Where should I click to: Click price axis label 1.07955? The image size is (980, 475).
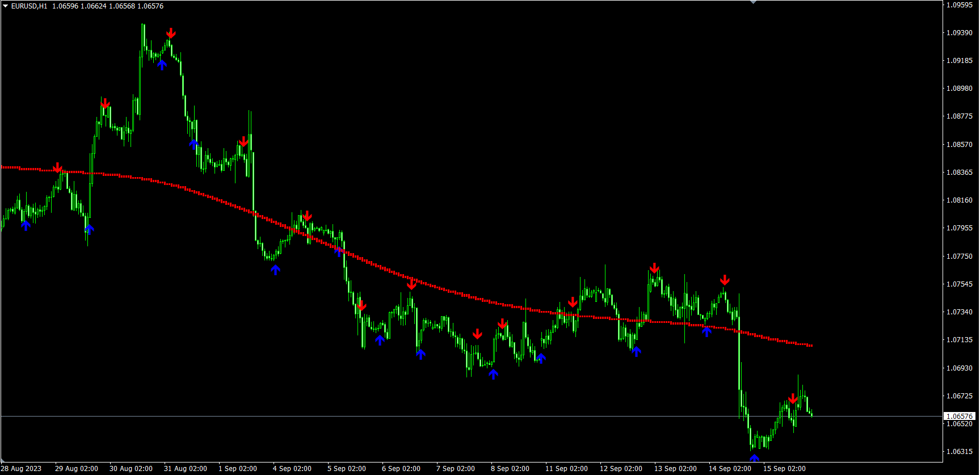pos(960,228)
